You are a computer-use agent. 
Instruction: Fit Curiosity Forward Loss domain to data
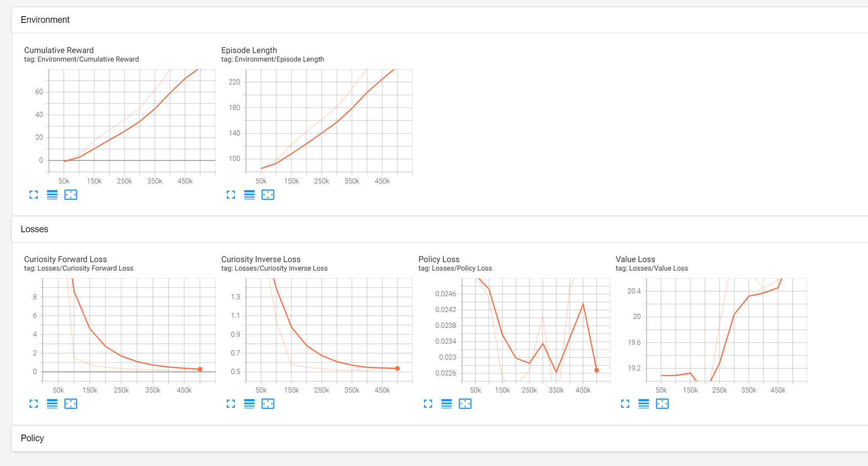pyautogui.click(x=71, y=404)
